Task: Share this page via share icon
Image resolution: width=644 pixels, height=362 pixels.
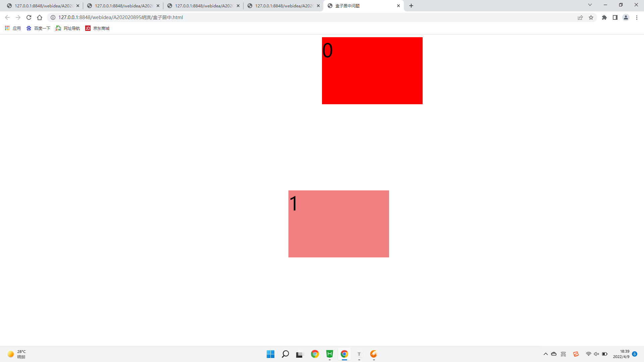Action: click(580, 17)
